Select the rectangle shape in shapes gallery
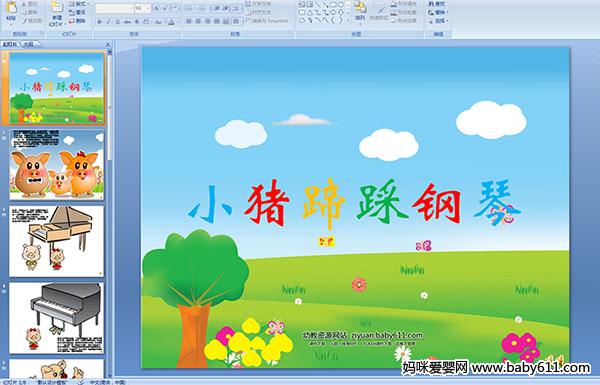 pos(334,5)
